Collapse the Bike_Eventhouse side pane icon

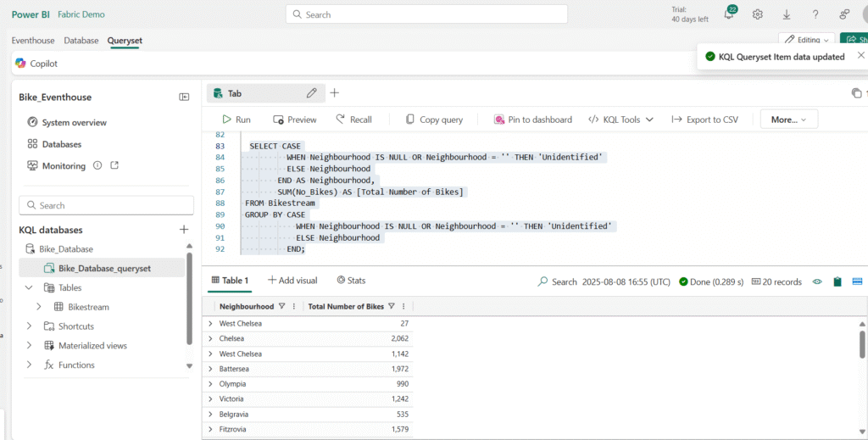pyautogui.click(x=184, y=97)
